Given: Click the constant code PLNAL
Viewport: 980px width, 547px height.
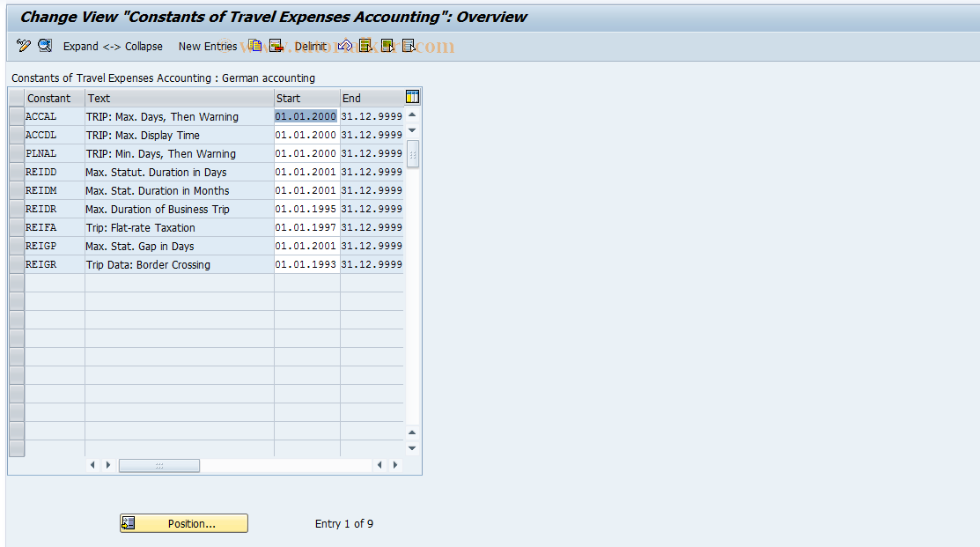Looking at the screenshot, I should pos(41,153).
